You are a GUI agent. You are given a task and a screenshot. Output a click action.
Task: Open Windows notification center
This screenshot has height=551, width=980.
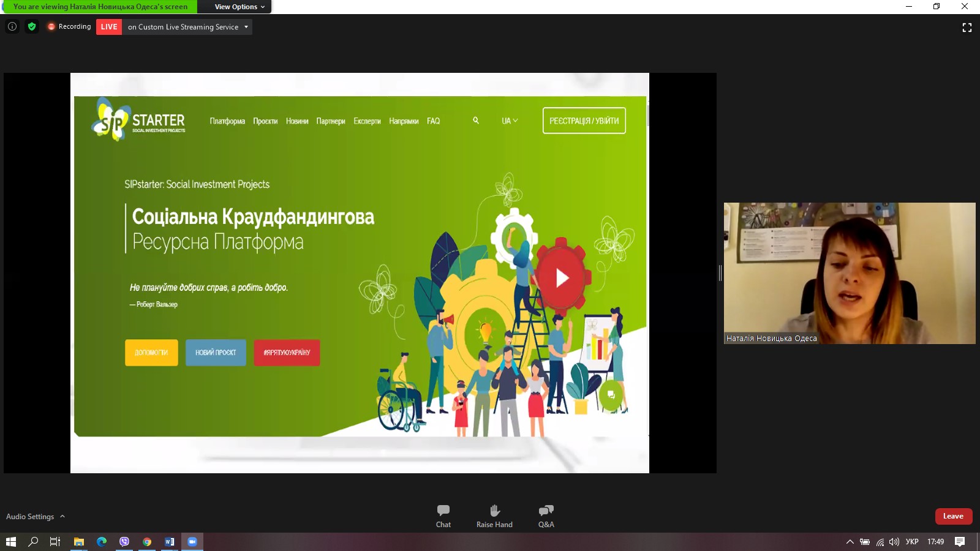tap(960, 542)
